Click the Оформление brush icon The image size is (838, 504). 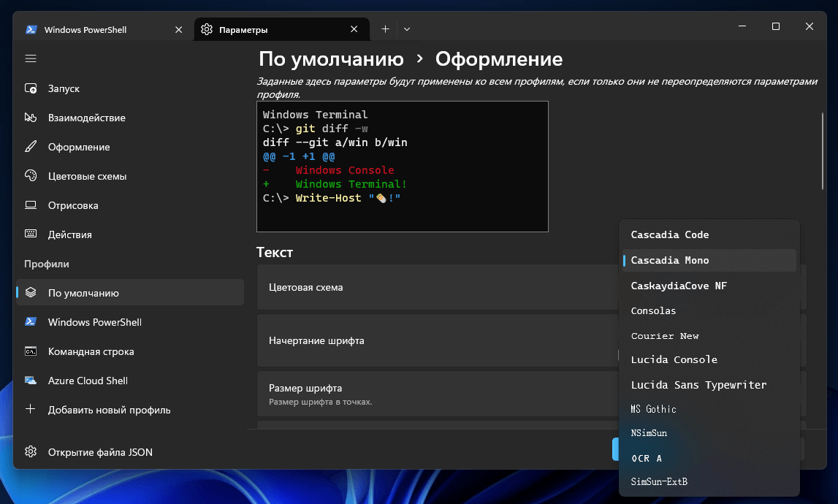coord(31,146)
